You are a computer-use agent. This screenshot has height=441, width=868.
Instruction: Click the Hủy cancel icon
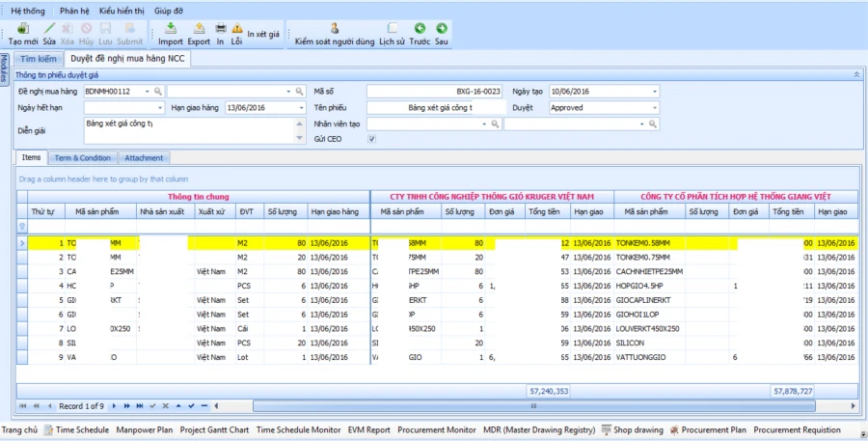click(87, 28)
